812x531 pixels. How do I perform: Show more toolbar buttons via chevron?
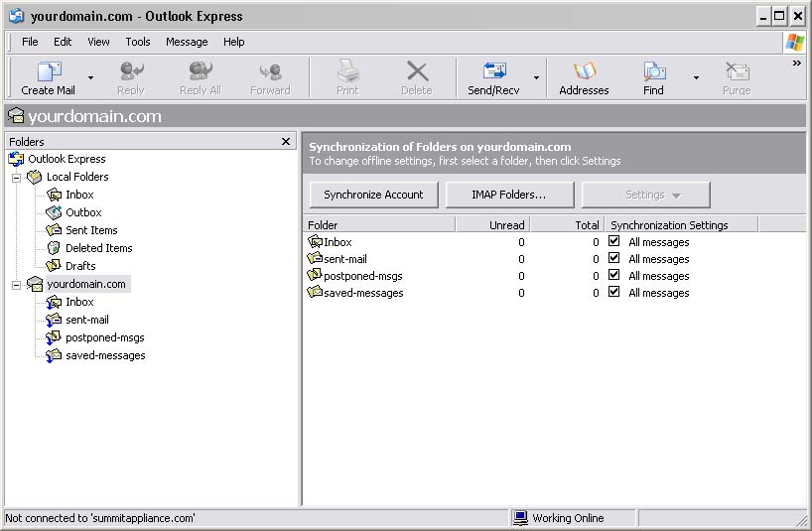[796, 64]
